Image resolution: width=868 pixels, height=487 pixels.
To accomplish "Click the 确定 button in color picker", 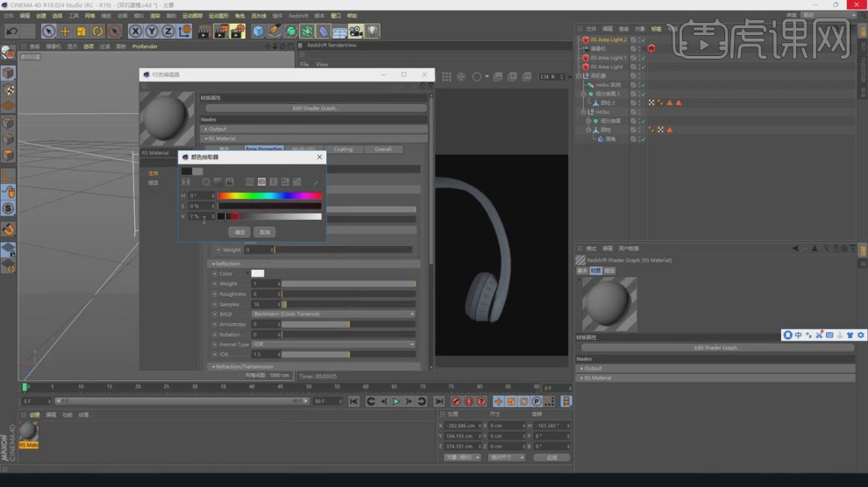I will pyautogui.click(x=239, y=232).
